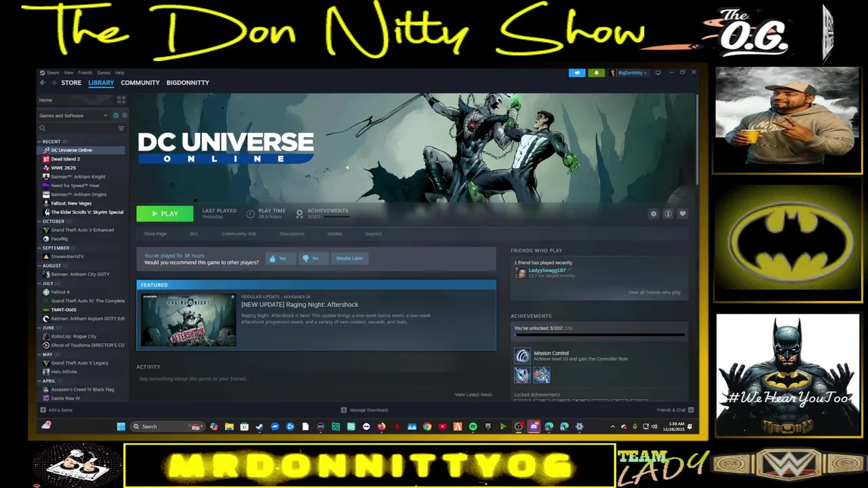Open Steam from the Windows taskbar

click(259, 426)
